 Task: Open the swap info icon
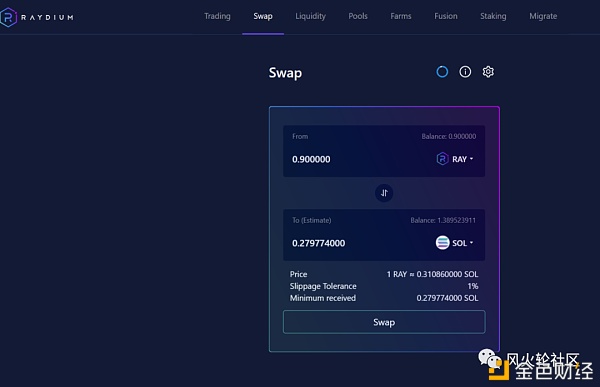tap(465, 72)
